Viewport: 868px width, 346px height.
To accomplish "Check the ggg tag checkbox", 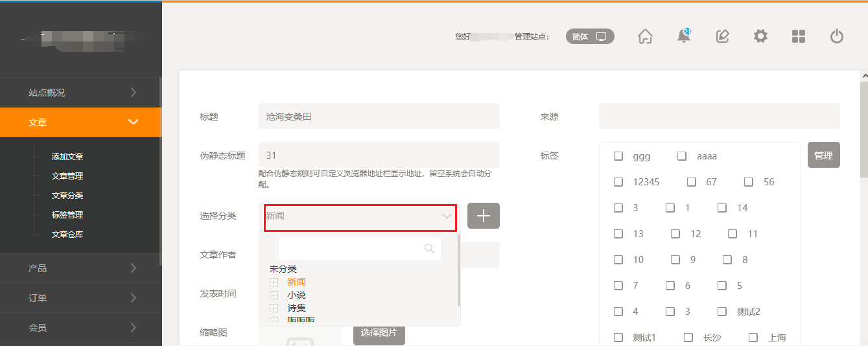I will click(x=618, y=156).
